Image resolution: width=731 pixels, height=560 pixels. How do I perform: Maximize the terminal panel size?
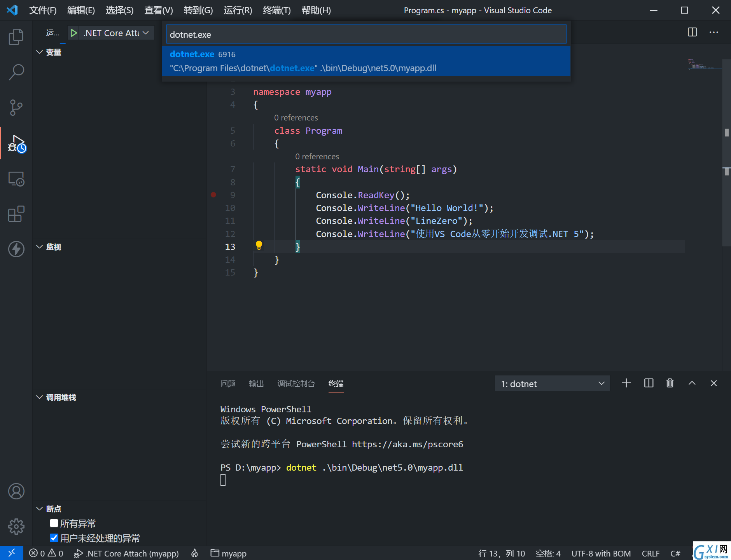692,383
